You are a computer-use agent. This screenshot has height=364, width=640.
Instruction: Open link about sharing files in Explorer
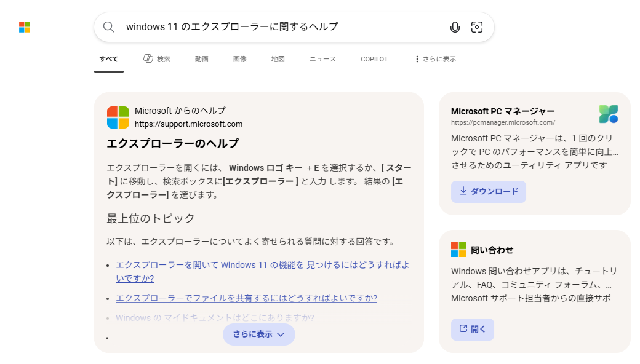246,298
